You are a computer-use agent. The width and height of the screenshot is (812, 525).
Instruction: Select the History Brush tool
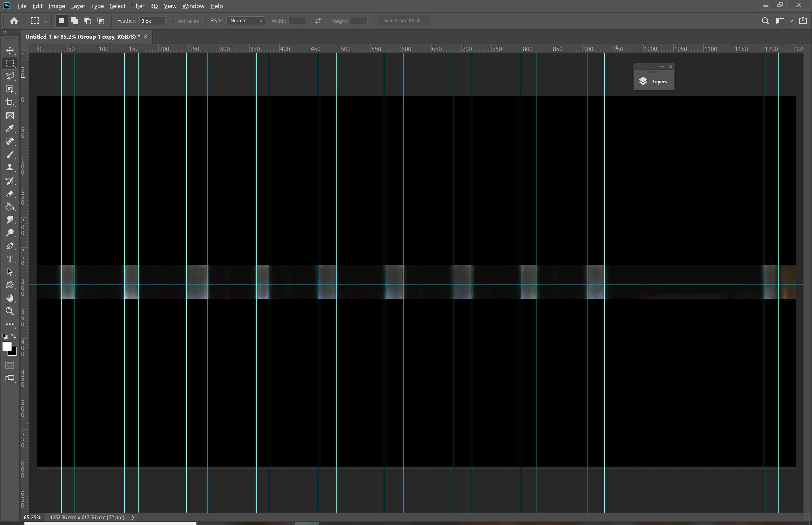tap(10, 181)
